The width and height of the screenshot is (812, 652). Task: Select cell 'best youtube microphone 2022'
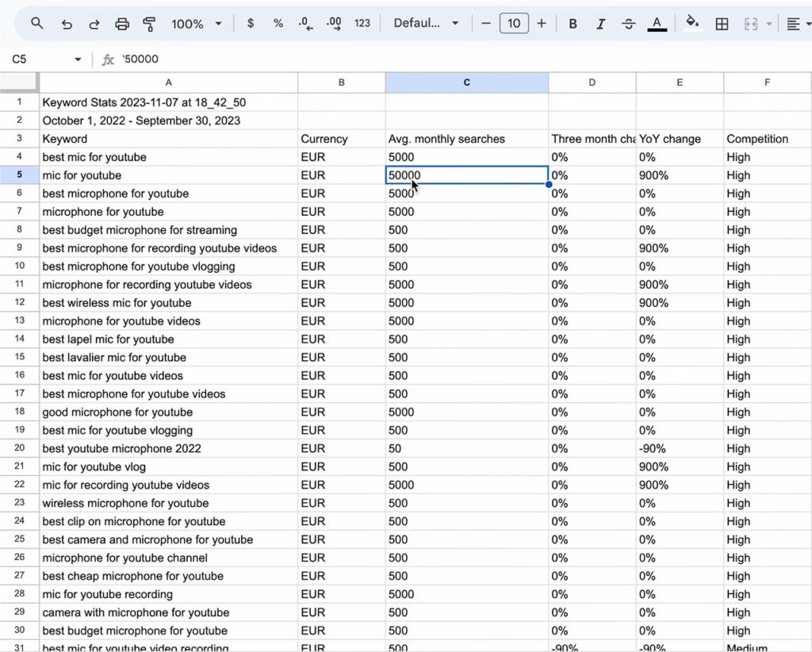coord(168,448)
